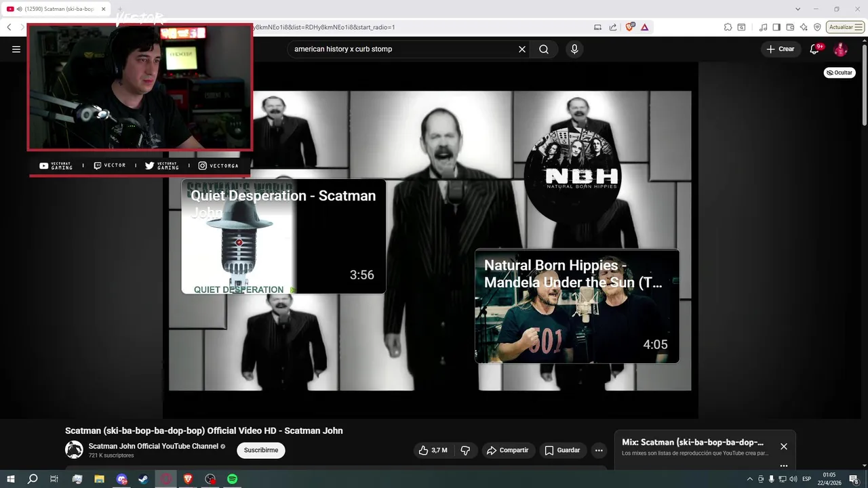Open Task View on the taskbar
The height and width of the screenshot is (488, 868).
54,479
